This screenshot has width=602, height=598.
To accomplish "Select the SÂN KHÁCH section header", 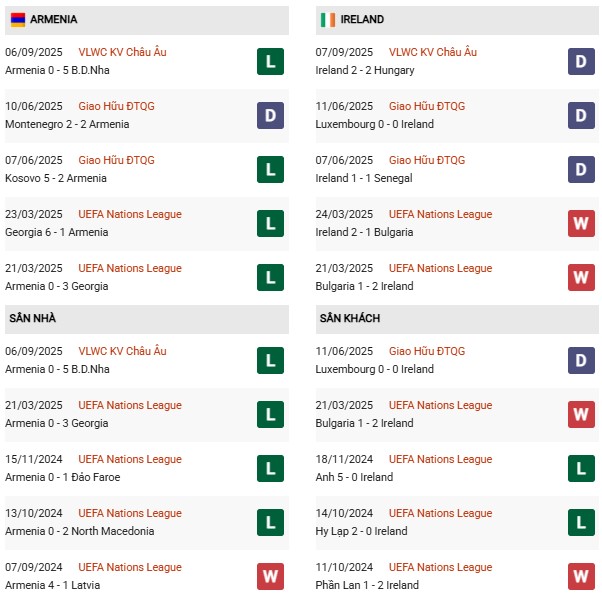I will [349, 318].
